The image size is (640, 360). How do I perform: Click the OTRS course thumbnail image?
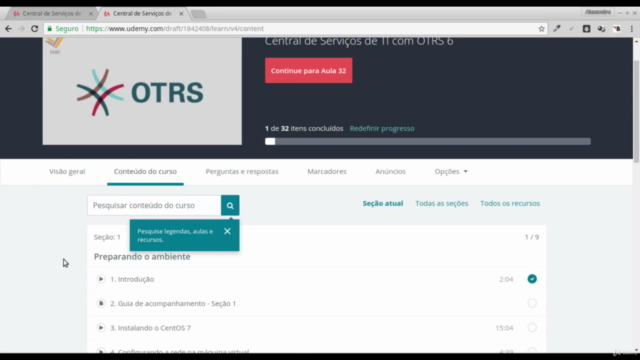pyautogui.click(x=142, y=91)
